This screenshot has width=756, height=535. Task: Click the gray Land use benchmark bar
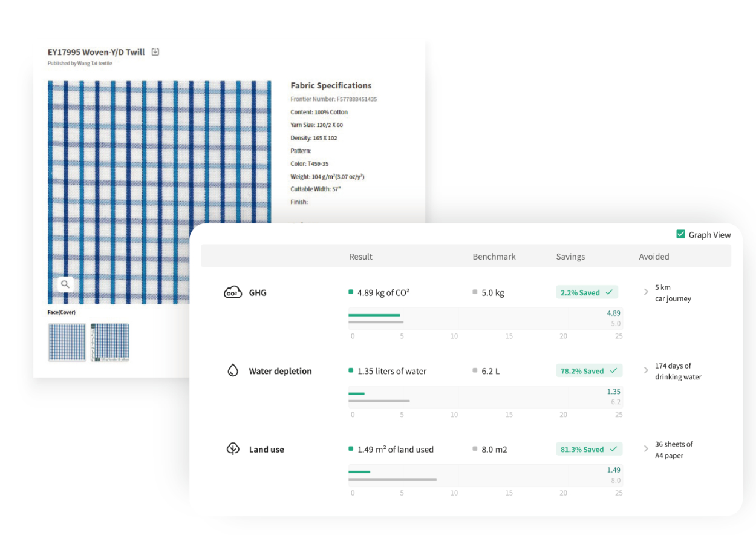point(392,479)
